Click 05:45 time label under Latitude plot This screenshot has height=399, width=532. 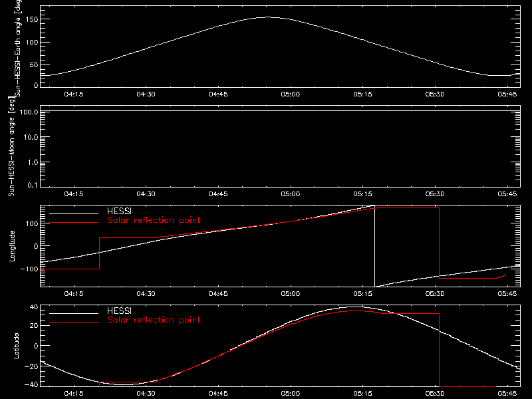coord(507,394)
